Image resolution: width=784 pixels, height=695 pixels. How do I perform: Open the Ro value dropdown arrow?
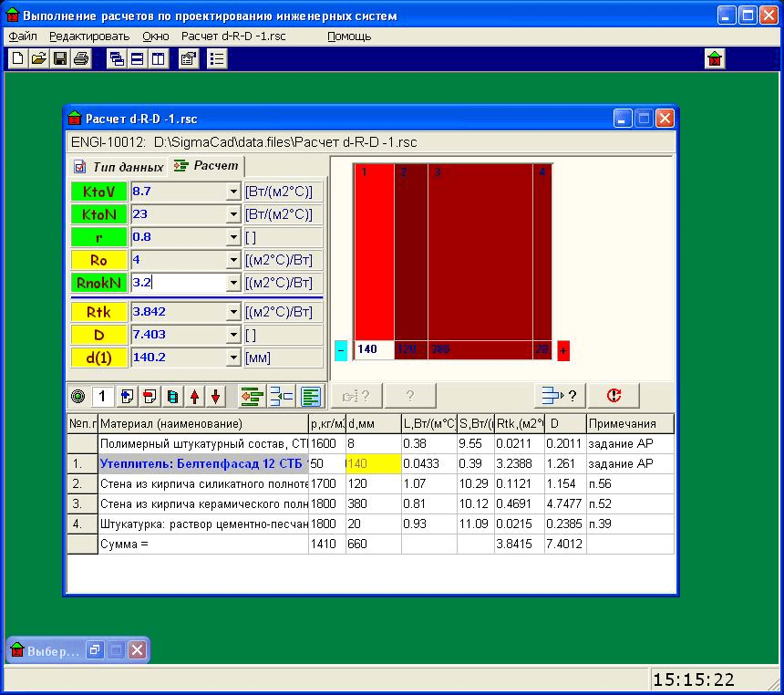click(232, 261)
